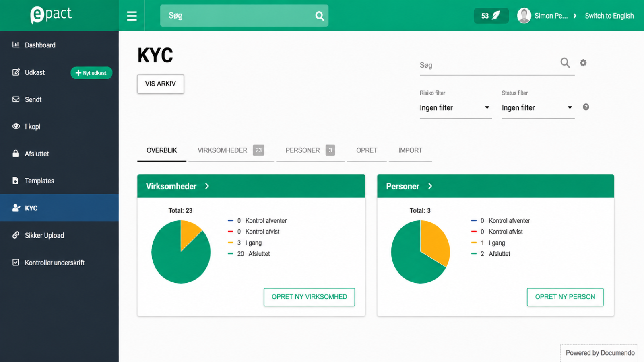Toggle the hamburger menu icon
The height and width of the screenshot is (362, 644).
point(132,16)
